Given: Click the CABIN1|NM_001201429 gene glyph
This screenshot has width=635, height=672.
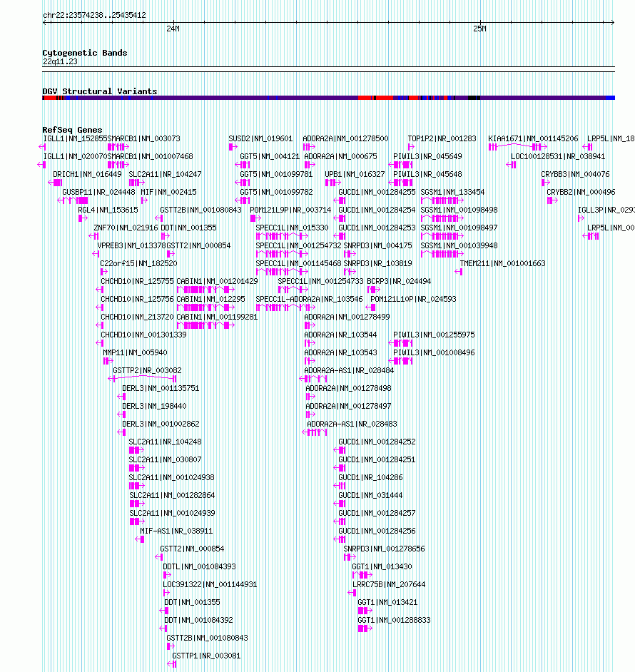Looking at the screenshot, I should 205,290.
